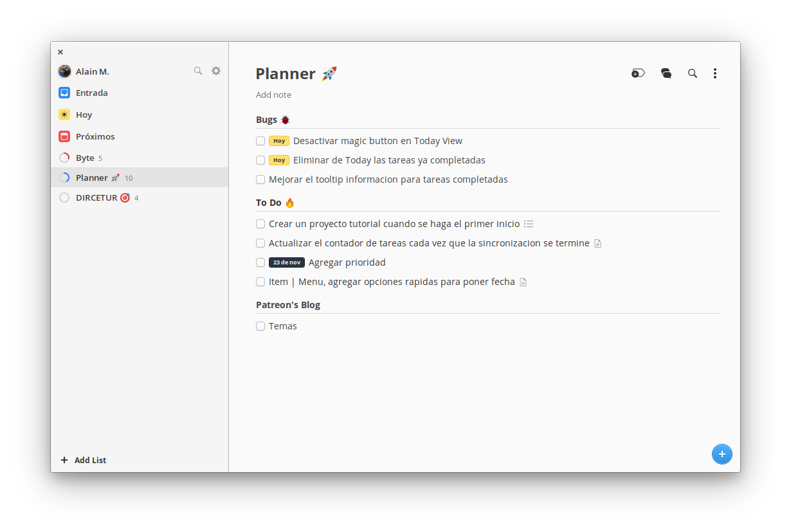Click the DIRCETUR project progress circle
The height and width of the screenshot is (532, 791).
tap(64, 197)
